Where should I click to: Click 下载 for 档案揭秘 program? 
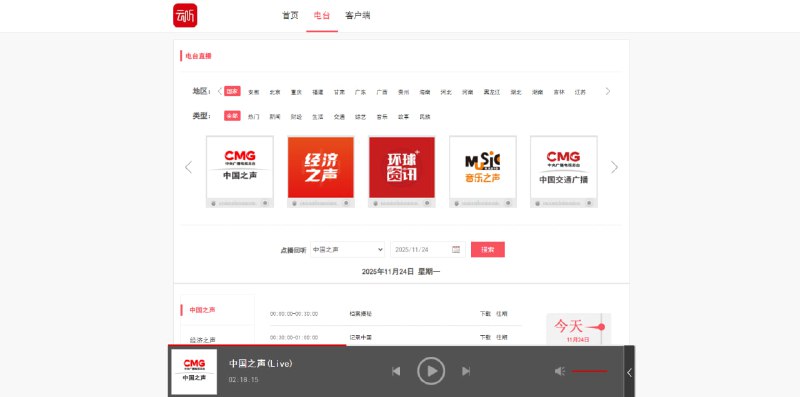[485, 314]
